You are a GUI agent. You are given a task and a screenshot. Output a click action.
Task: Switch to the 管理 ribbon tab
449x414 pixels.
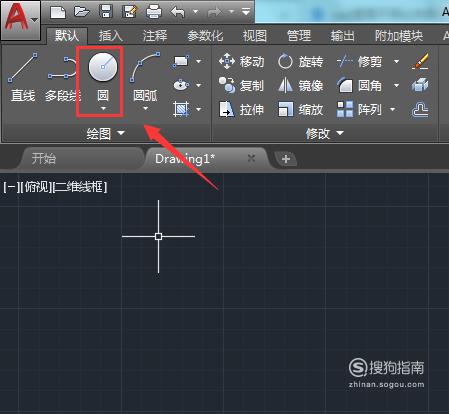tap(299, 35)
